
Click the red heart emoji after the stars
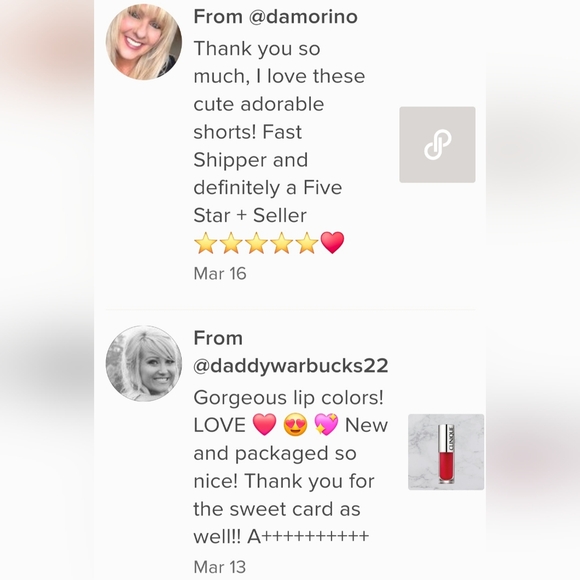pos(332,243)
